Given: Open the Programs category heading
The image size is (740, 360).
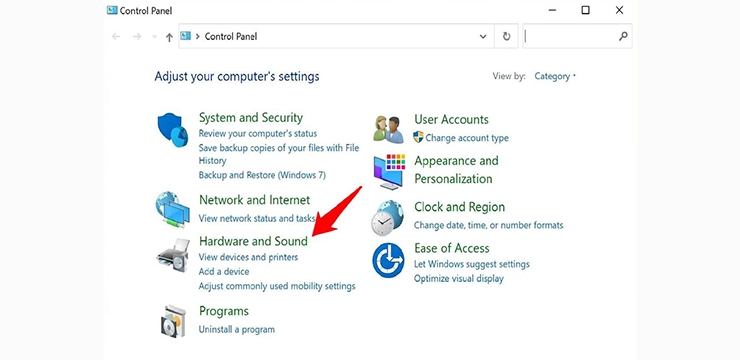Looking at the screenshot, I should 224,311.
